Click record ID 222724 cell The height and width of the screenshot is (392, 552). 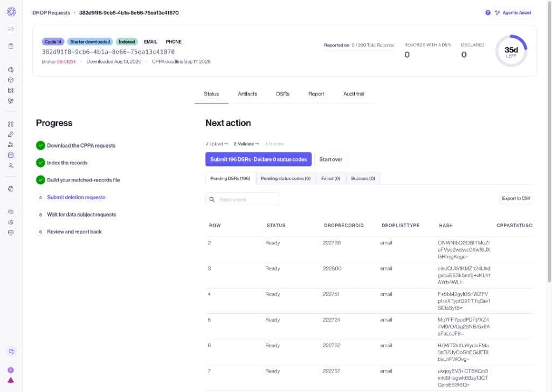(x=332, y=319)
